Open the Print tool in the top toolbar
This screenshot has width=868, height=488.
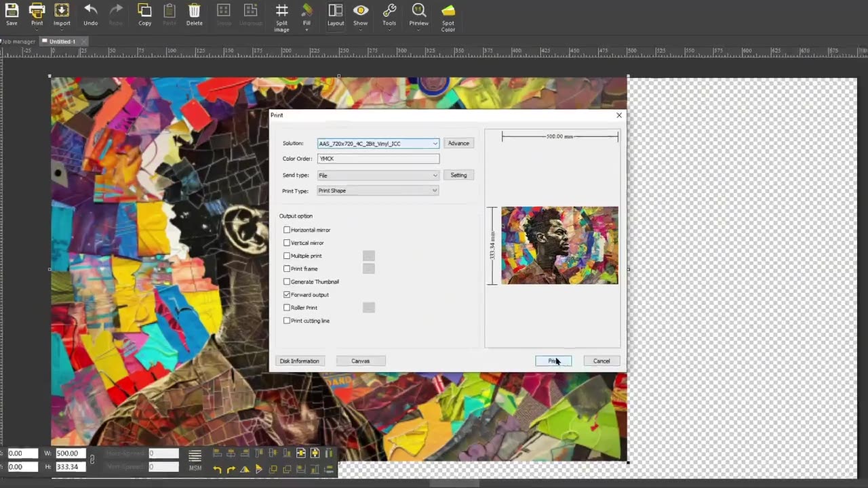pyautogui.click(x=37, y=14)
